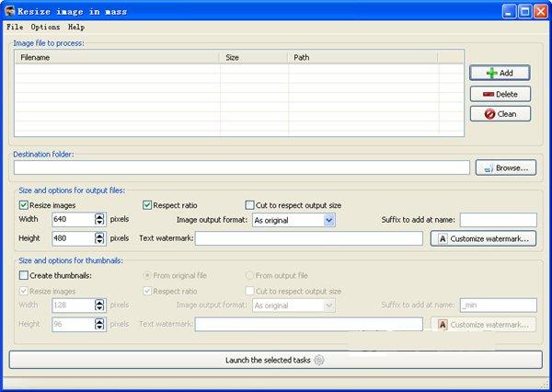552x392 pixels.
Task: Open the File menu
Action: point(14,28)
